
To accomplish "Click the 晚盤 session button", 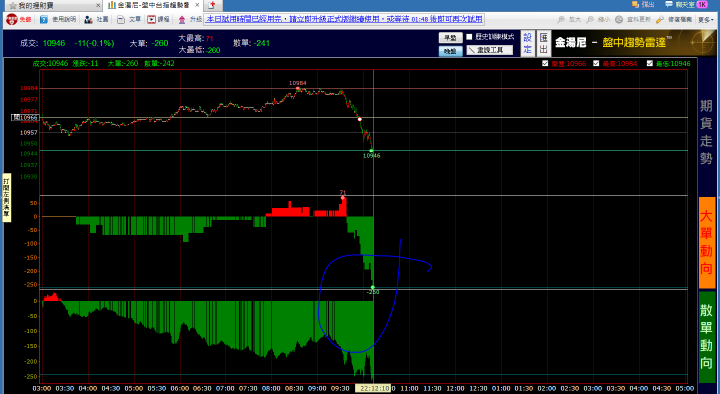I will (x=450, y=51).
